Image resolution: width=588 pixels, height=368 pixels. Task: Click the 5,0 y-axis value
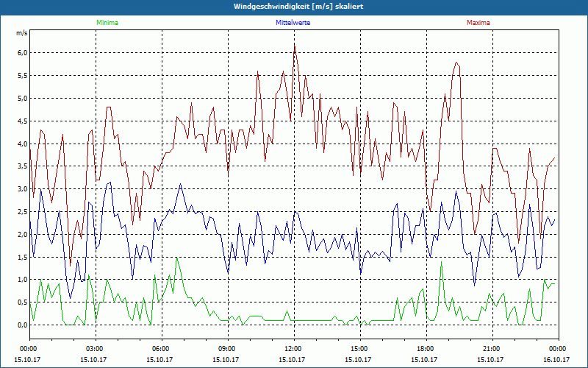(x=23, y=99)
